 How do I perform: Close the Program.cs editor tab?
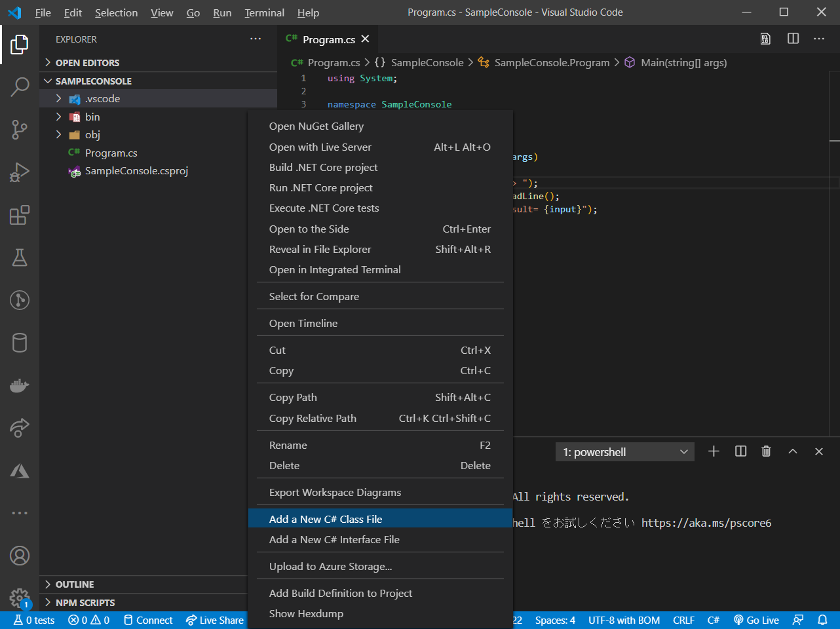pyautogui.click(x=365, y=39)
